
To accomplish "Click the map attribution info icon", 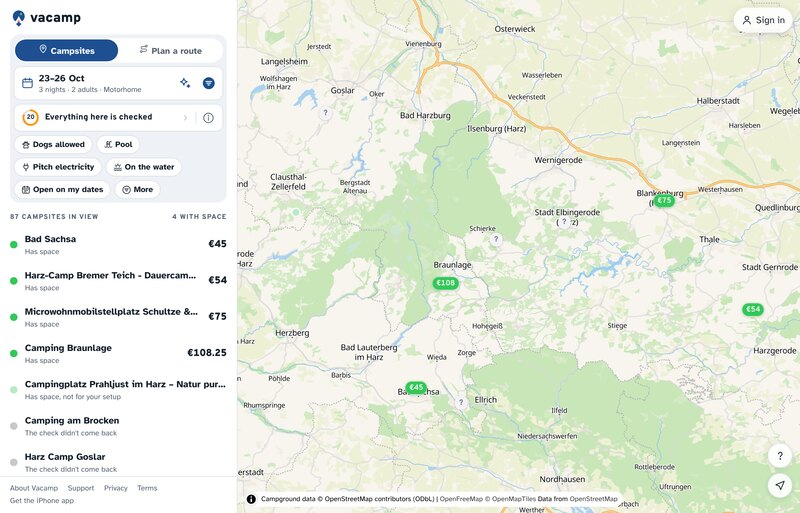I will pos(251,499).
